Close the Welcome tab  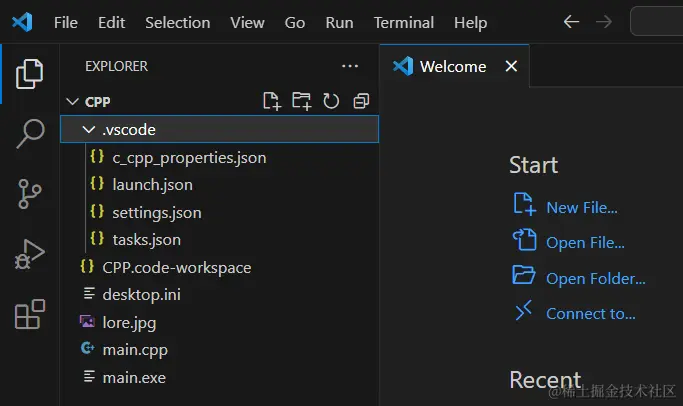(x=511, y=66)
